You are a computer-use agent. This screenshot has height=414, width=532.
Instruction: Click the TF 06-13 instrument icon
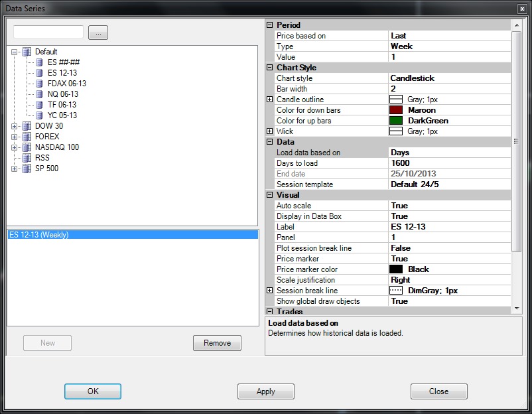[x=39, y=105]
